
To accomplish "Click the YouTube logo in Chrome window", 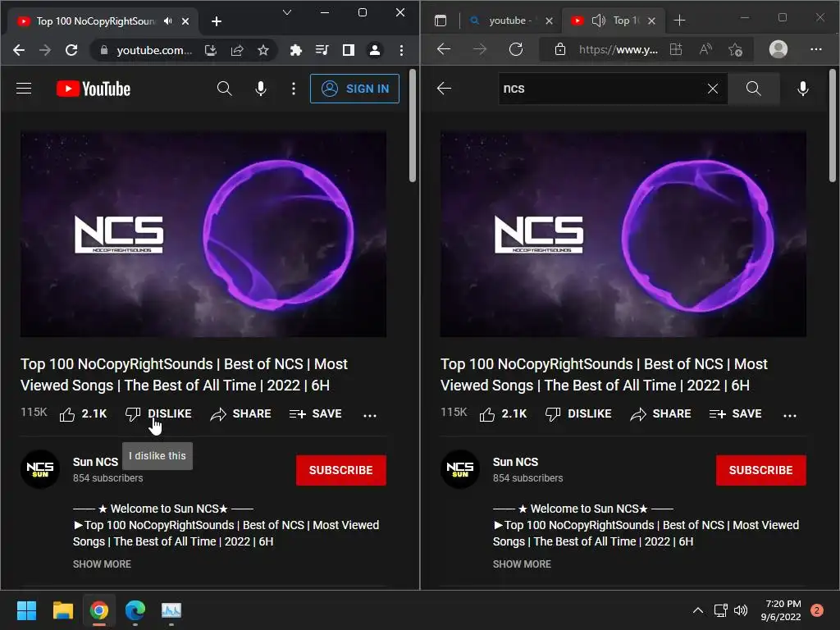I will tap(94, 89).
